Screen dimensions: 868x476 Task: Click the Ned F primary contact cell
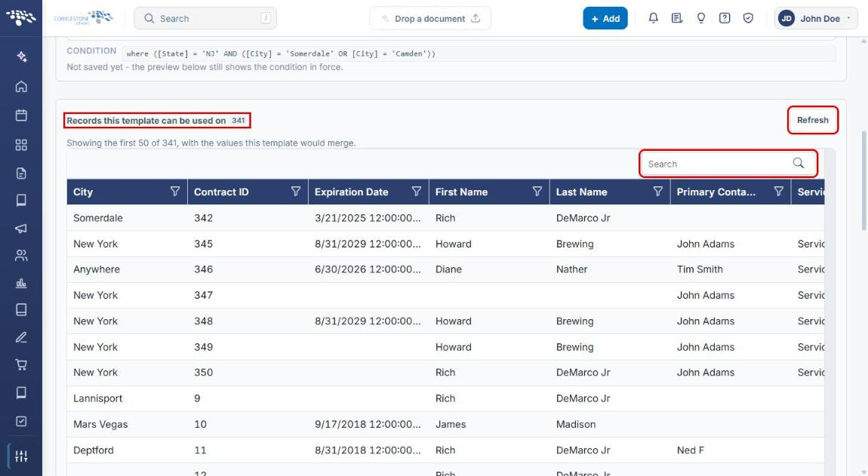click(731, 450)
